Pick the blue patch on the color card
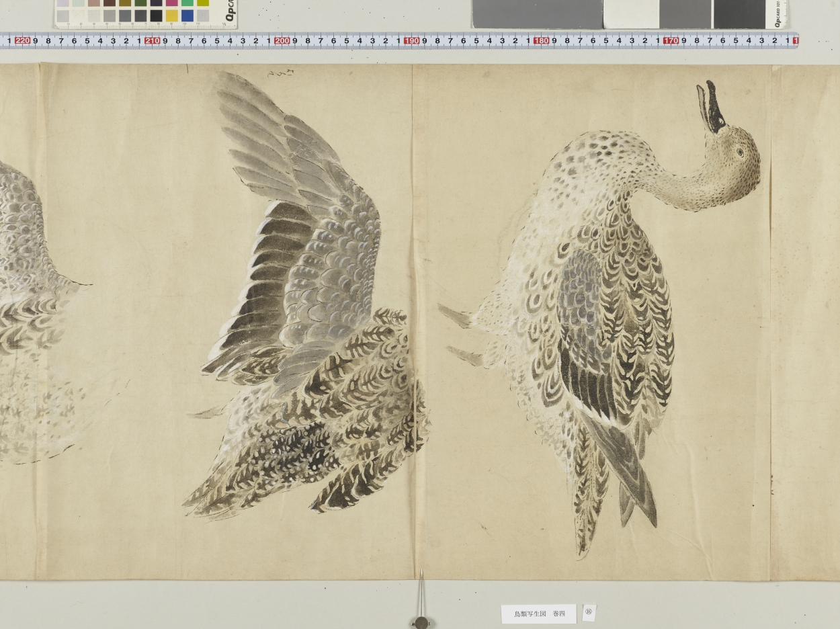 pyautogui.click(x=187, y=15)
